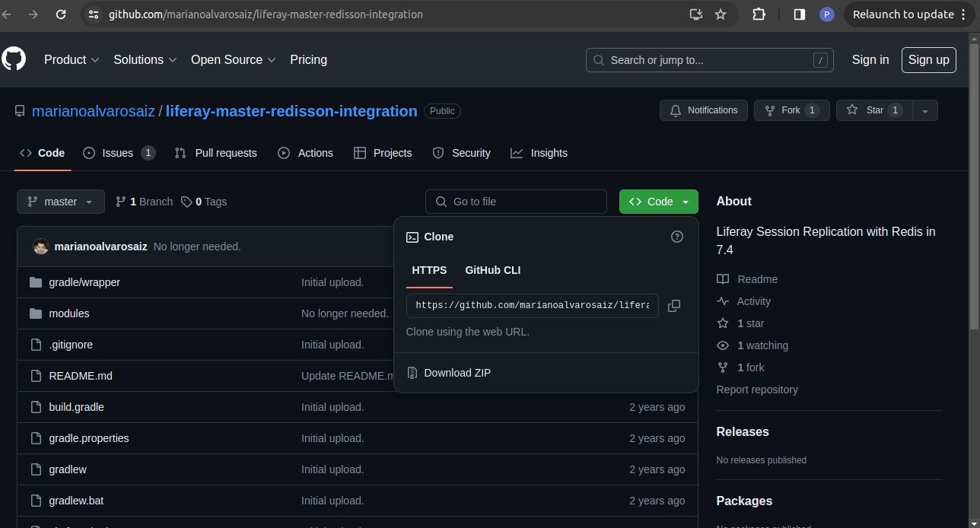Bookmark this page with the star icon
This screenshot has height=528, width=980.
point(721,14)
